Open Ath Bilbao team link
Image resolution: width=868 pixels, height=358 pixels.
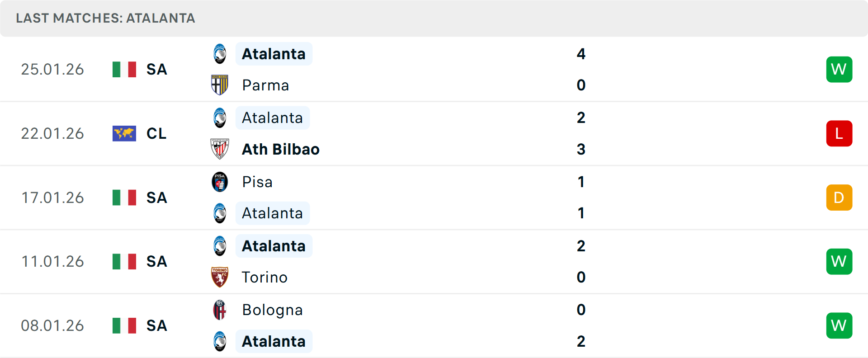280,149
